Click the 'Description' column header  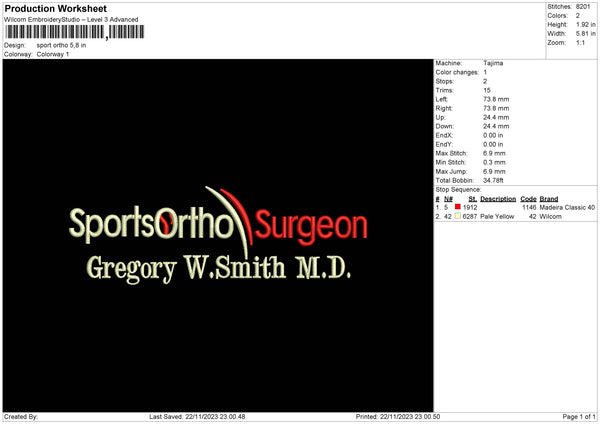tap(498, 199)
